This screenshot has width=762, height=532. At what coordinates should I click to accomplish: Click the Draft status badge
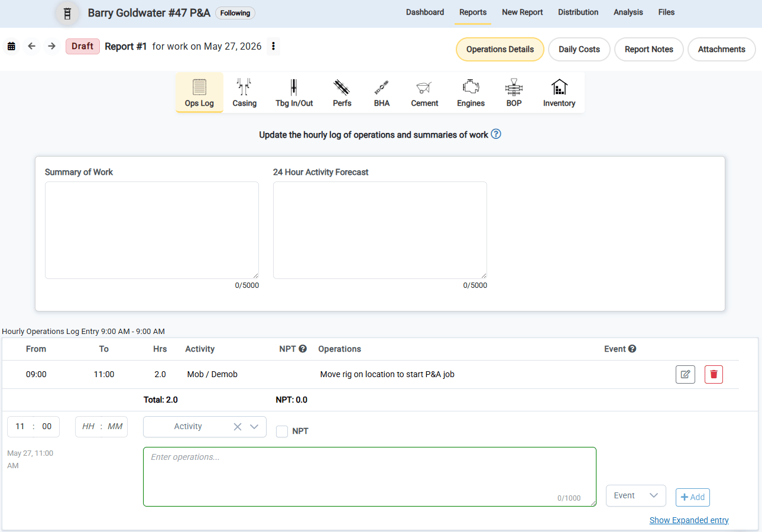pyautogui.click(x=83, y=46)
